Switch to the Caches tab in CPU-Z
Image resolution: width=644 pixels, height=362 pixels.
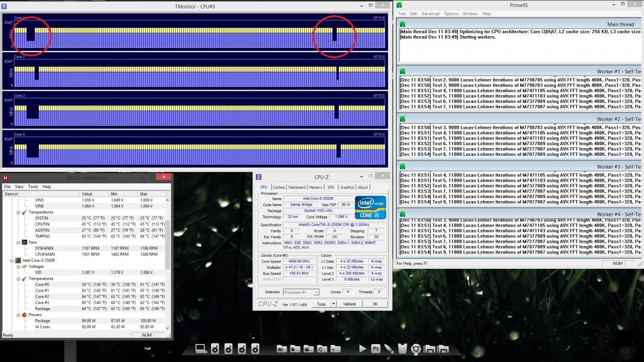coord(279,187)
